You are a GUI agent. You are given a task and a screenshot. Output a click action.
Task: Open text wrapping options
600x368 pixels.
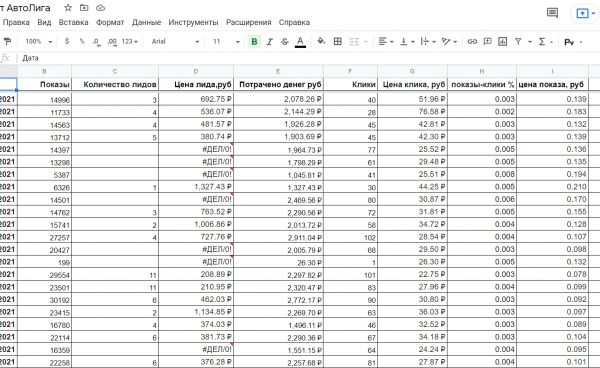428,41
